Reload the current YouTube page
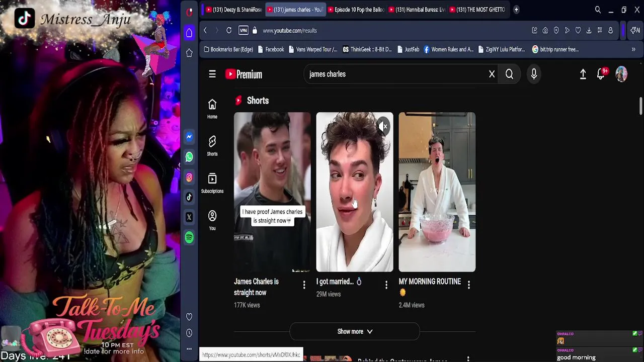The height and width of the screenshot is (362, 644). (229, 31)
